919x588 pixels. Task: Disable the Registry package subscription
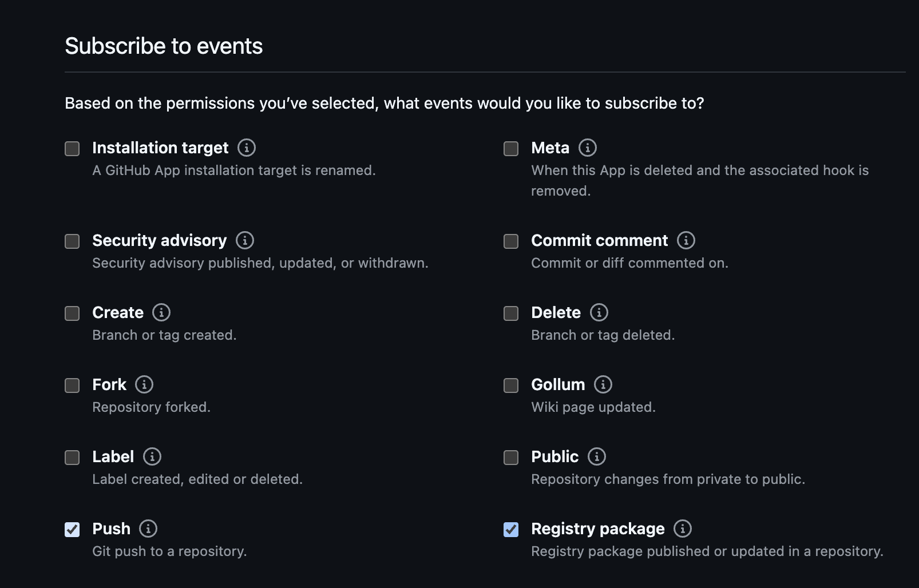click(510, 530)
